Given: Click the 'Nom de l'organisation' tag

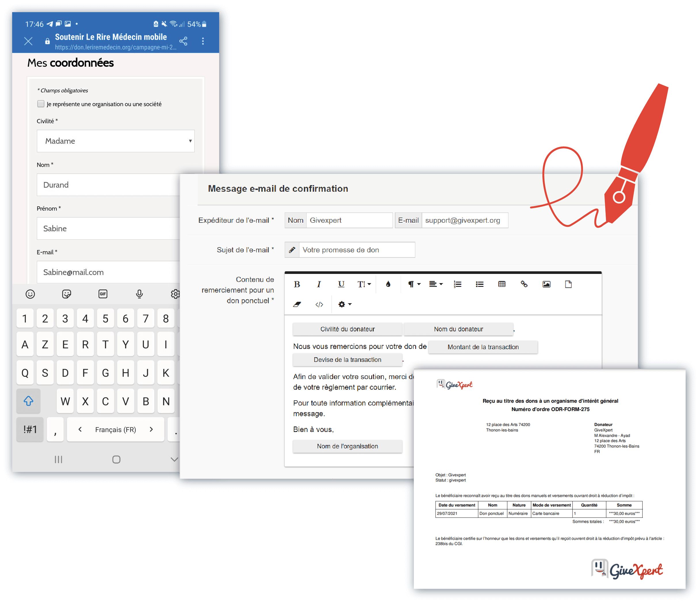Looking at the screenshot, I should point(347,446).
